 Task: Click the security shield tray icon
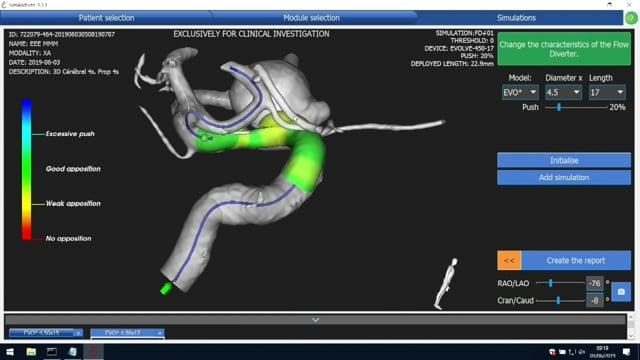point(552,352)
